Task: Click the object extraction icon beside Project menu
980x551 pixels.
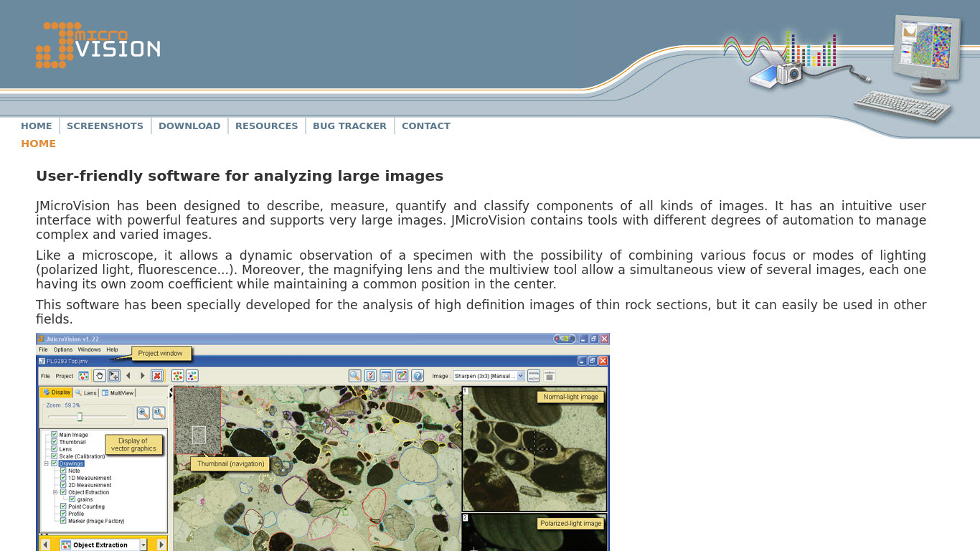Action: (84, 375)
